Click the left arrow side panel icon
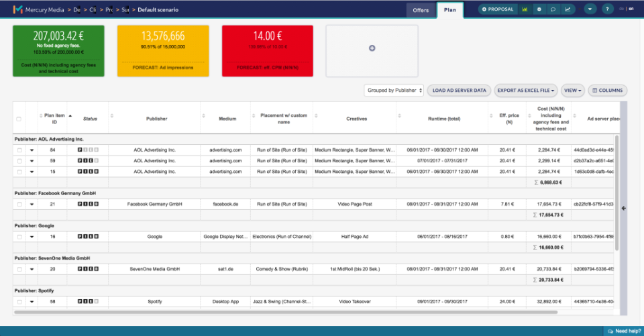 (x=623, y=209)
